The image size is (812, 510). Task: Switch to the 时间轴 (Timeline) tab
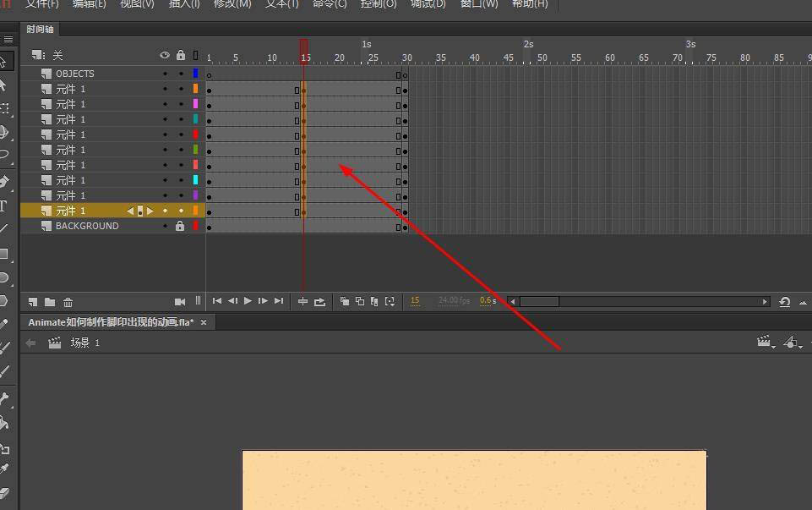39,29
